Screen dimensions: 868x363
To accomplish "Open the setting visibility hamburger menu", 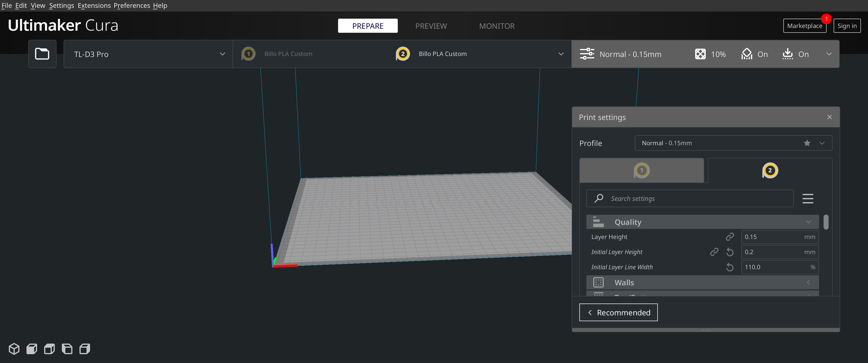I will coord(808,198).
